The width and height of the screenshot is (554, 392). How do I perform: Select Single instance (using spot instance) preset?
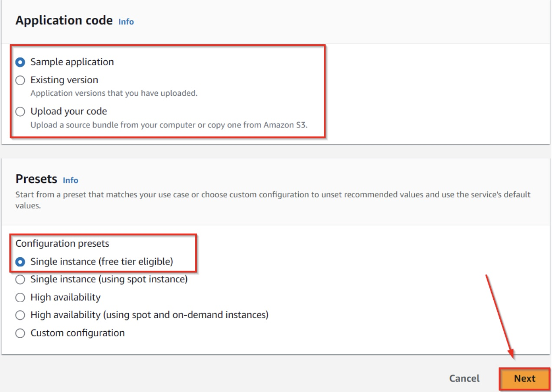[x=20, y=280]
